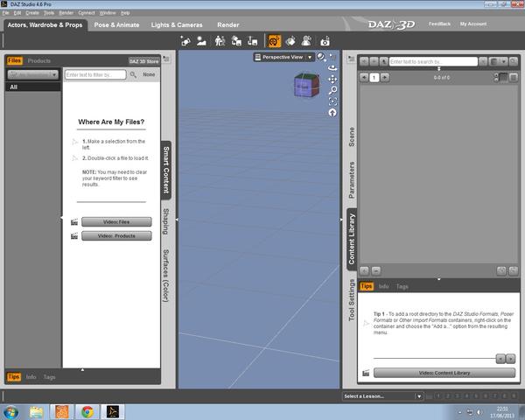Open the Tool Settings side tab

tap(352, 300)
